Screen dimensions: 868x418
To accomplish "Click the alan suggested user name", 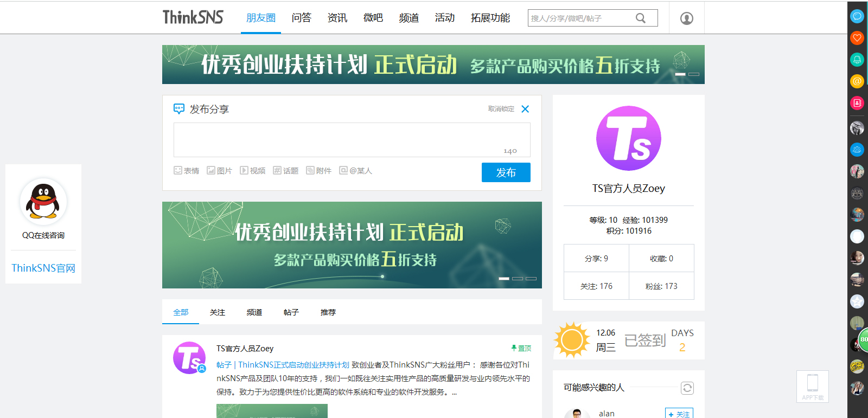I will coord(607,414).
